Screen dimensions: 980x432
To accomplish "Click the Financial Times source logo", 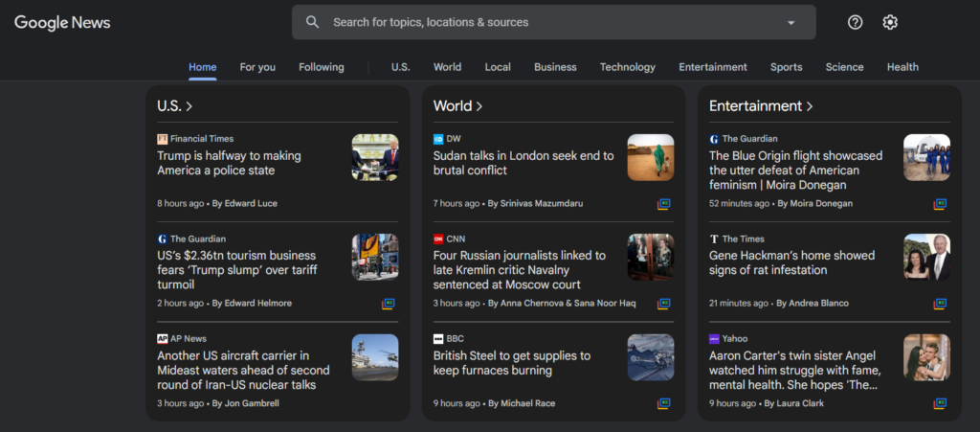I will (163, 139).
